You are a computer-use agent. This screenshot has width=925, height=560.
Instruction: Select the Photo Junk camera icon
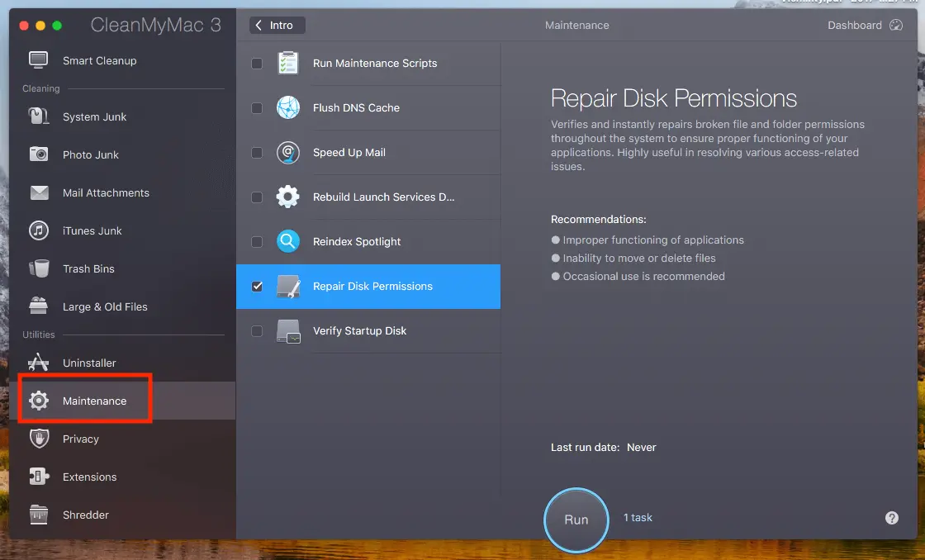pyautogui.click(x=39, y=154)
